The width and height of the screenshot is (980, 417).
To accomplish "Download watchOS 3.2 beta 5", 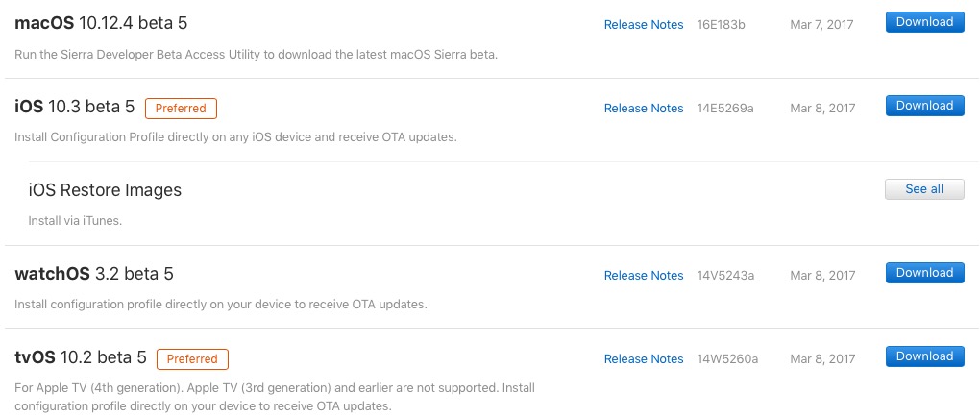I will click(924, 273).
